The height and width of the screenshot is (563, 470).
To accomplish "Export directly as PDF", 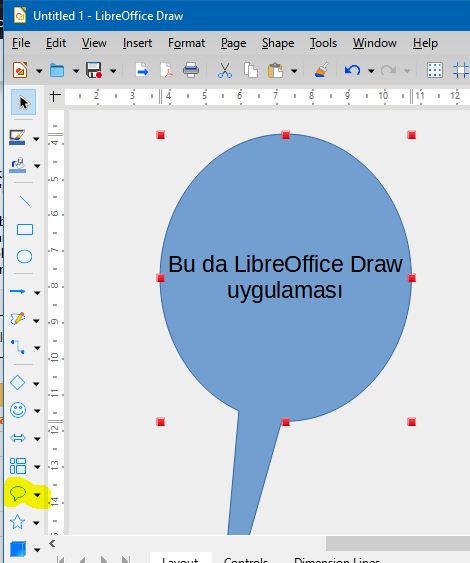I will click(166, 70).
